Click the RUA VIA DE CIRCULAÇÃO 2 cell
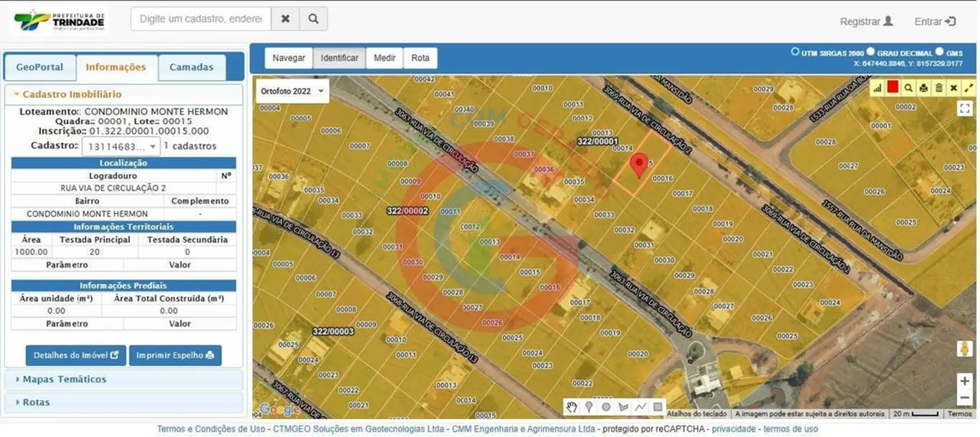Viewport: 980px width, 437px height. pyautogui.click(x=113, y=188)
